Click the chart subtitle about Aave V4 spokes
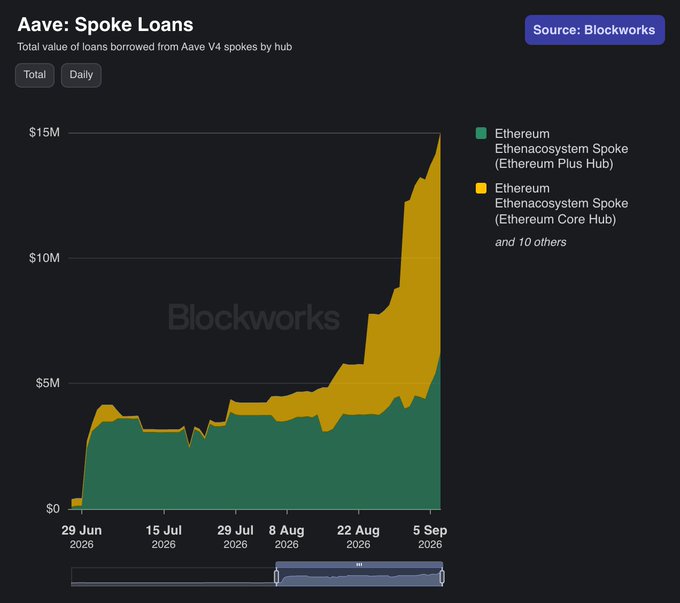680x603 pixels. [154, 47]
